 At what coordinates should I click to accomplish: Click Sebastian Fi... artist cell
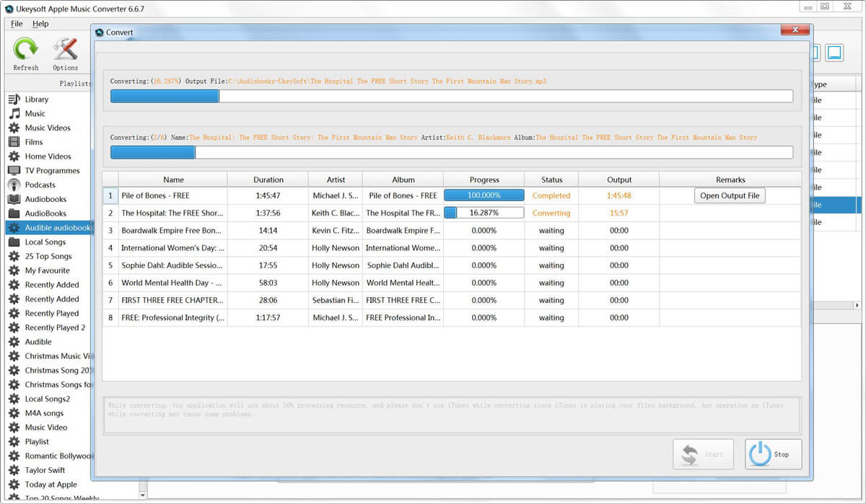[336, 300]
